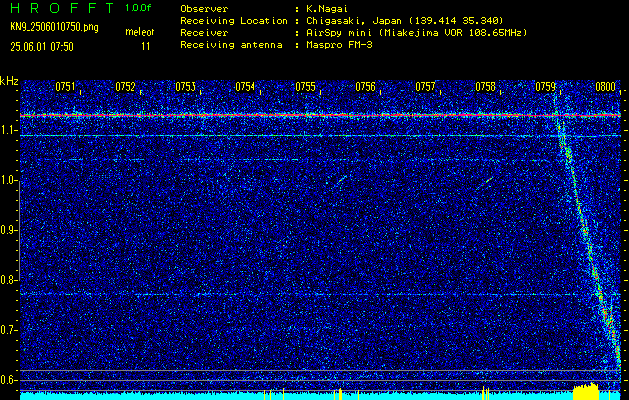Click the 0751 time marker
Screen dimensions: 629x400
65,87
